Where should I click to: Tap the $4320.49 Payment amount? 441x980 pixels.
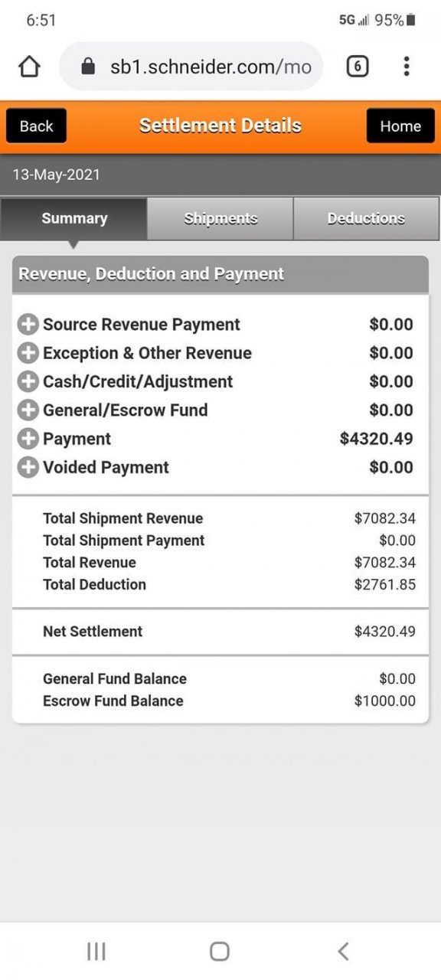coord(377,439)
